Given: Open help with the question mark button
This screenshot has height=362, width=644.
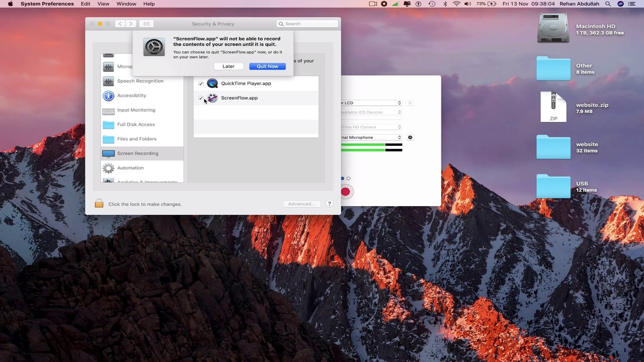Looking at the screenshot, I should [330, 204].
